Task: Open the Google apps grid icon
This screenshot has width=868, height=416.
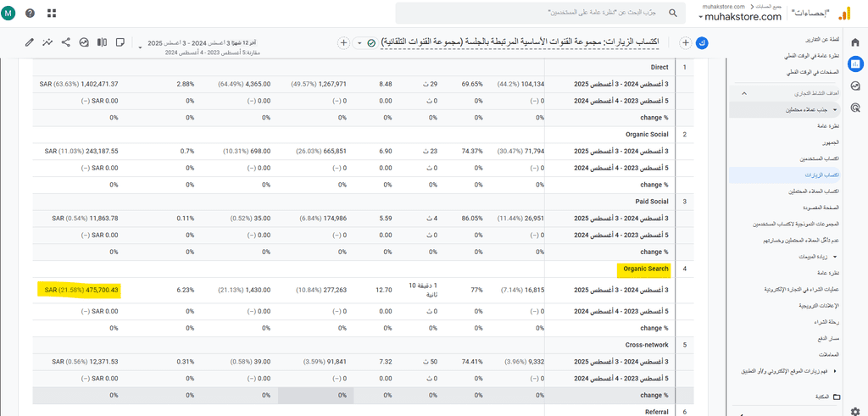Action: click(x=52, y=14)
